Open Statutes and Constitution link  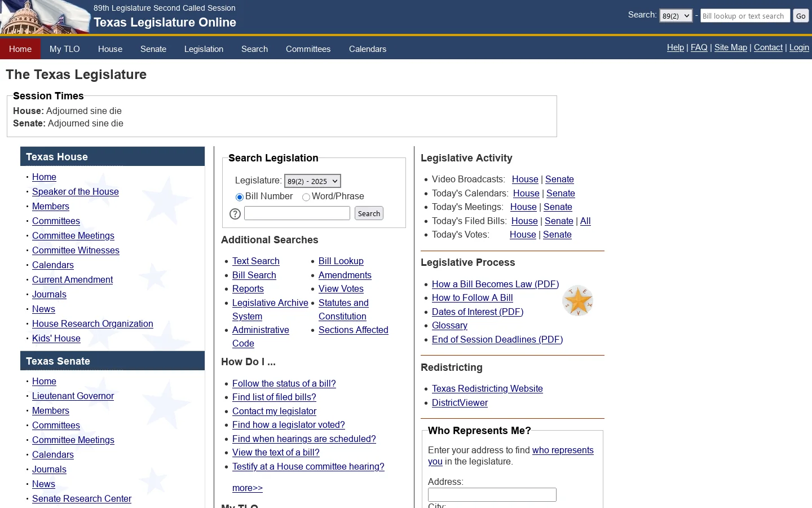pyautogui.click(x=343, y=310)
